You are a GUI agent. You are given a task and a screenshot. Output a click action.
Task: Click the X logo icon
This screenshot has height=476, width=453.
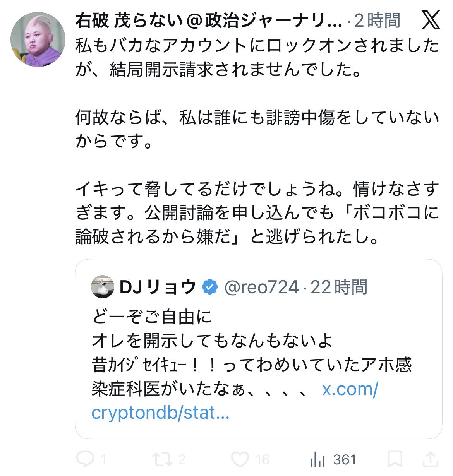pyautogui.click(x=430, y=20)
